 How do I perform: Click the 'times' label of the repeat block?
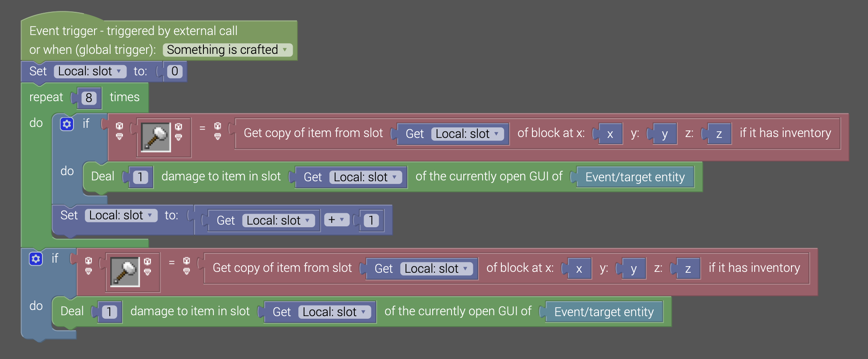(125, 97)
